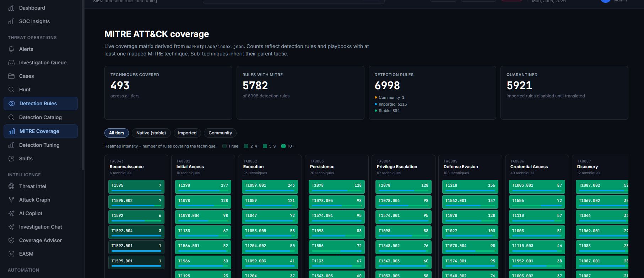
Task: Click technique T1574.001 in Persistence
Action: coord(337,217)
